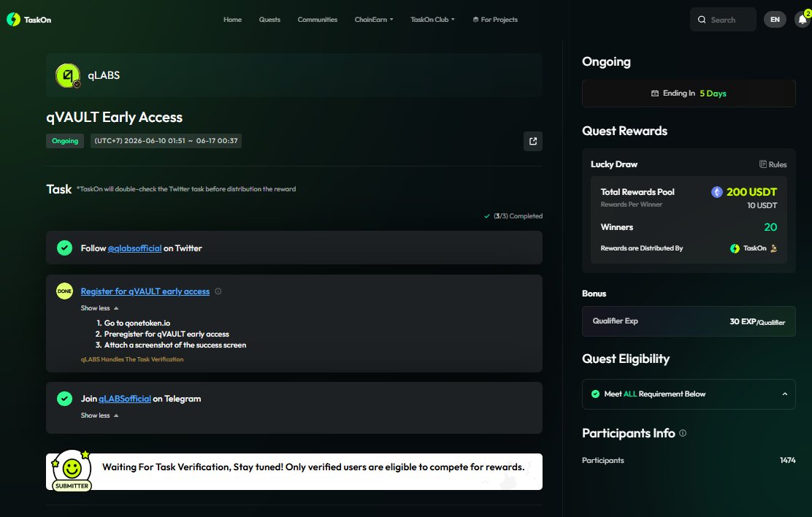The height and width of the screenshot is (517, 812).
Task: Click the Telegram task checkmark
Action: click(x=64, y=399)
